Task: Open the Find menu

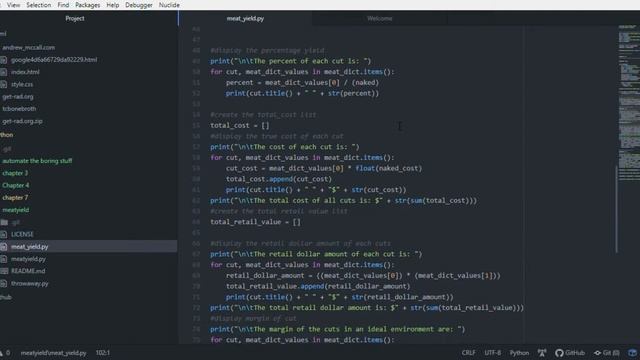Action: (x=63, y=5)
